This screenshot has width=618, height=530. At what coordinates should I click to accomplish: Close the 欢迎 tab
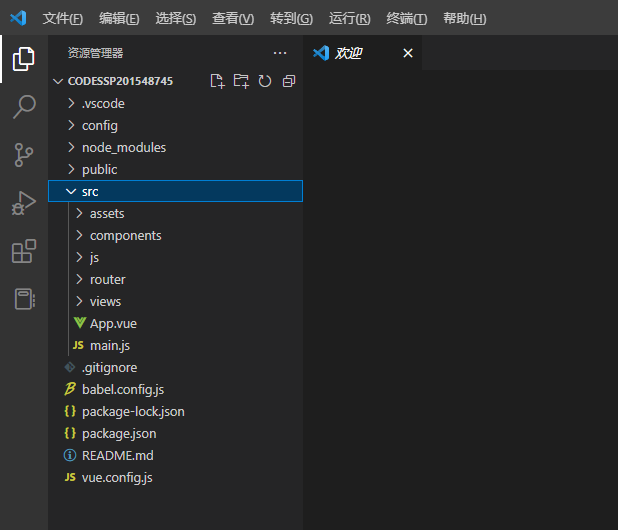[408, 53]
